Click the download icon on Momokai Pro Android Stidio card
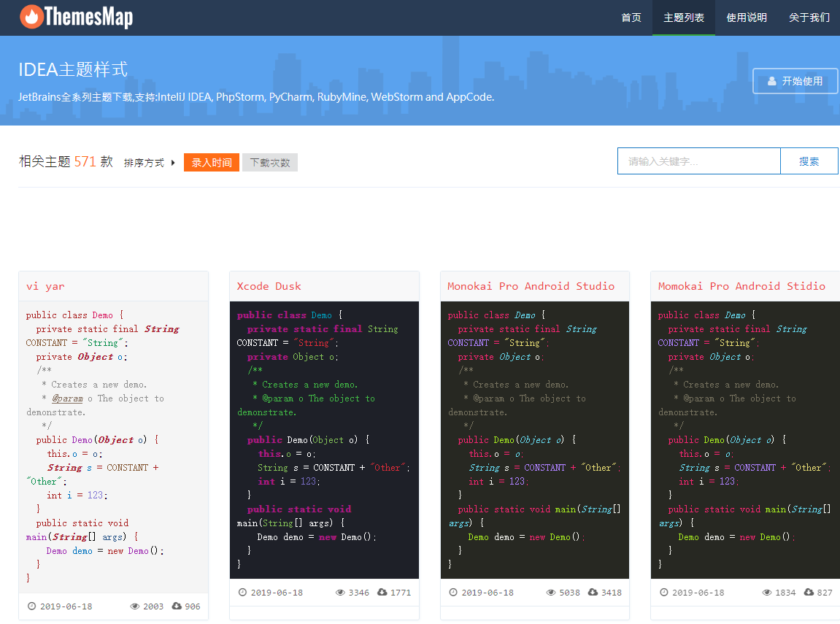Viewport: 840px width, 624px height. 809,592
